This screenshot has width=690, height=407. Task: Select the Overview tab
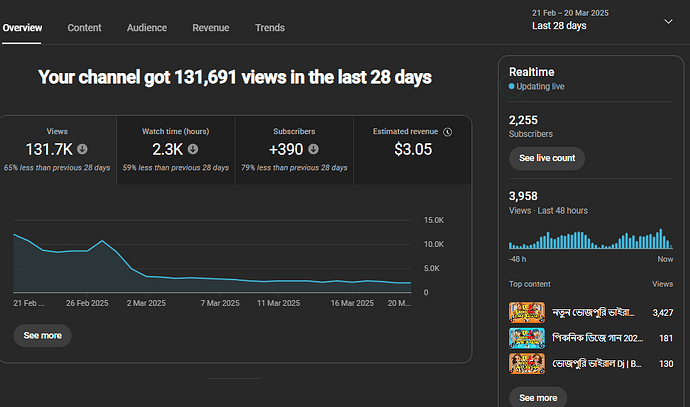point(22,28)
